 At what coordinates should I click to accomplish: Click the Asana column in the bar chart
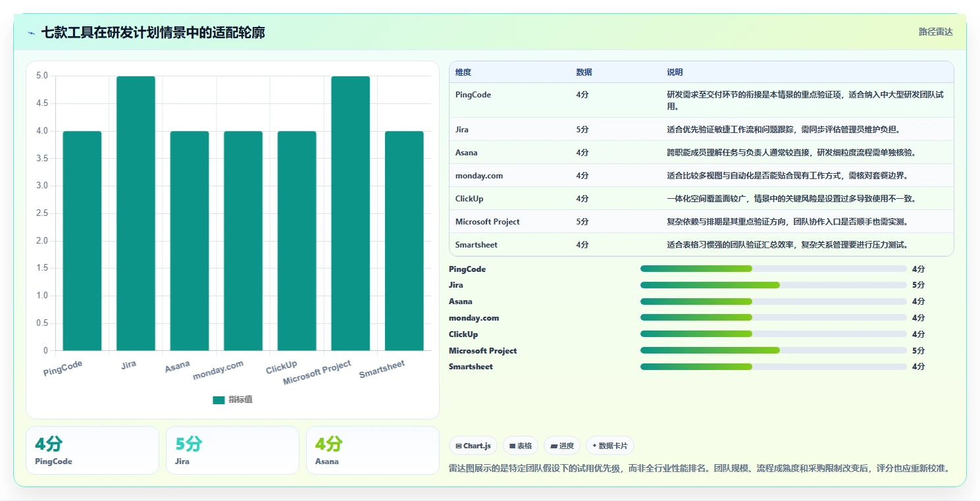click(x=190, y=241)
